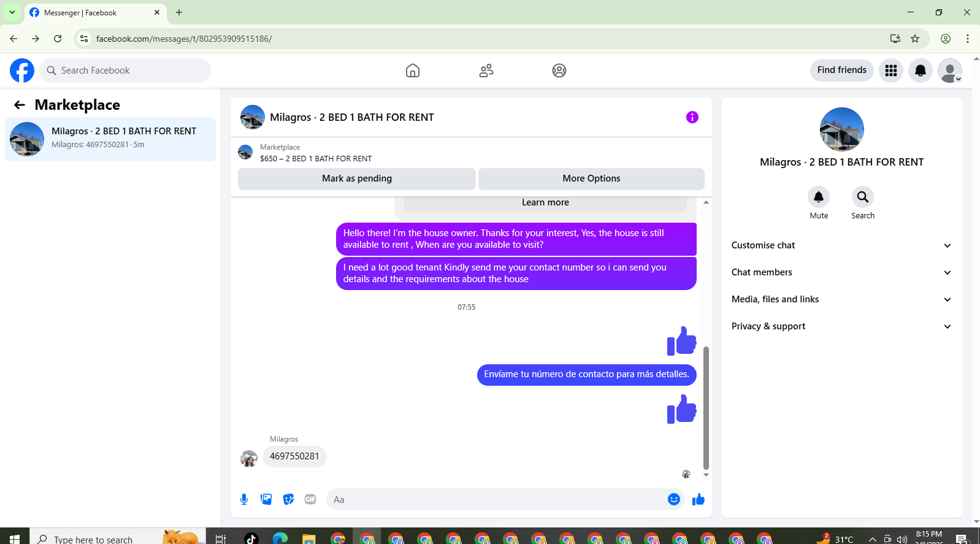Go to the Facebook home logo
Viewport: 980px width, 544px height.
pyautogui.click(x=22, y=71)
